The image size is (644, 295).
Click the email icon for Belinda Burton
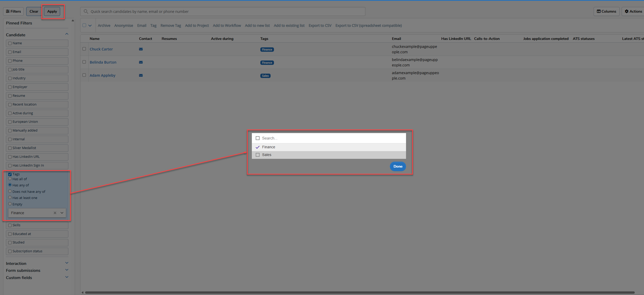141,62
